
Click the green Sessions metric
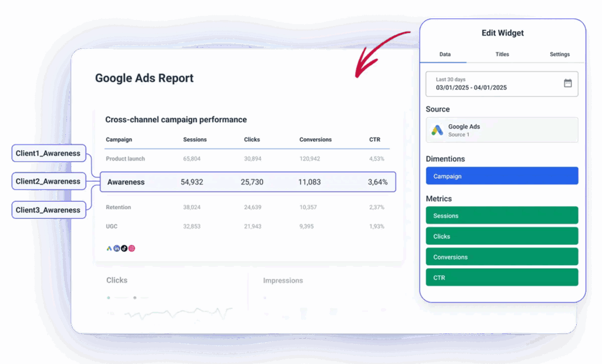501,216
